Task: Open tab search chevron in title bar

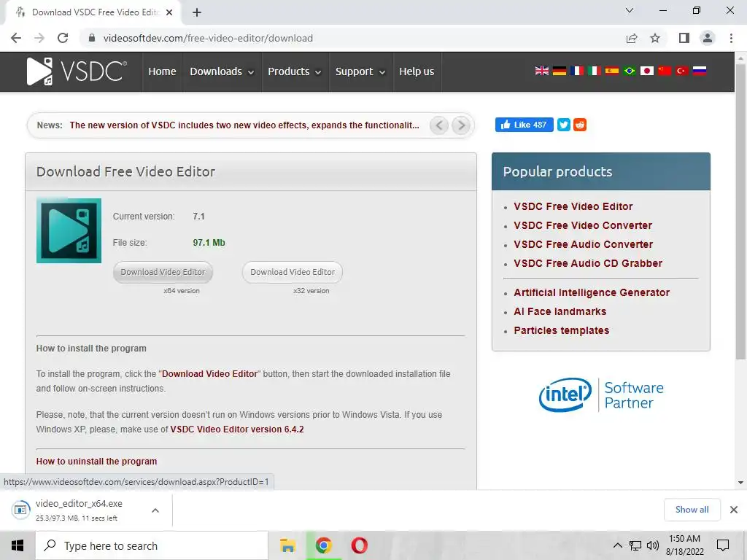Action: pyautogui.click(x=630, y=10)
